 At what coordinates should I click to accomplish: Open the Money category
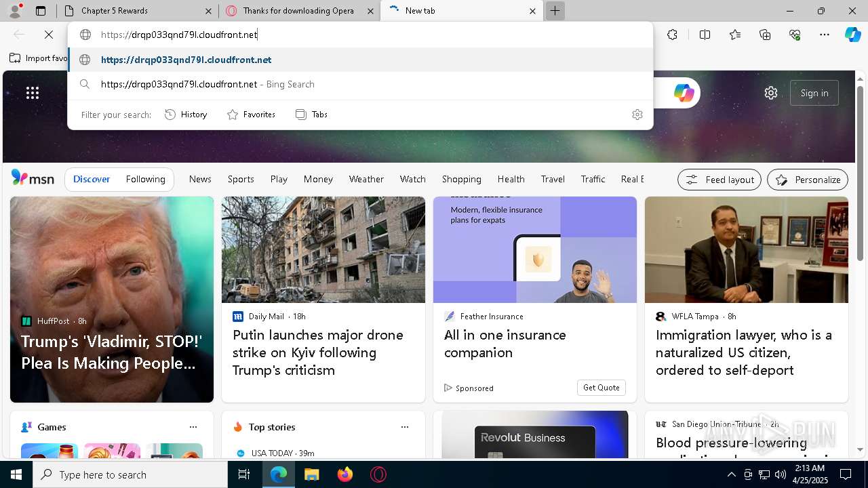(318, 179)
